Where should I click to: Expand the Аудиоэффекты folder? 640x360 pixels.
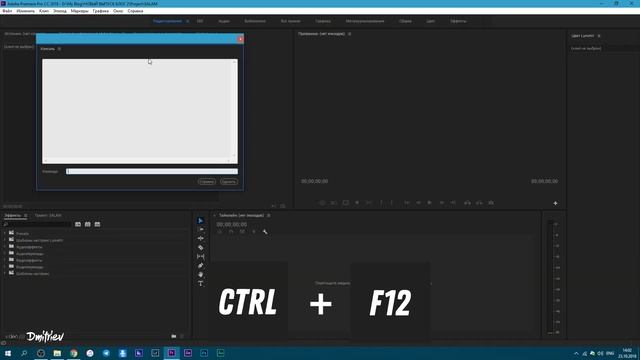point(5,247)
